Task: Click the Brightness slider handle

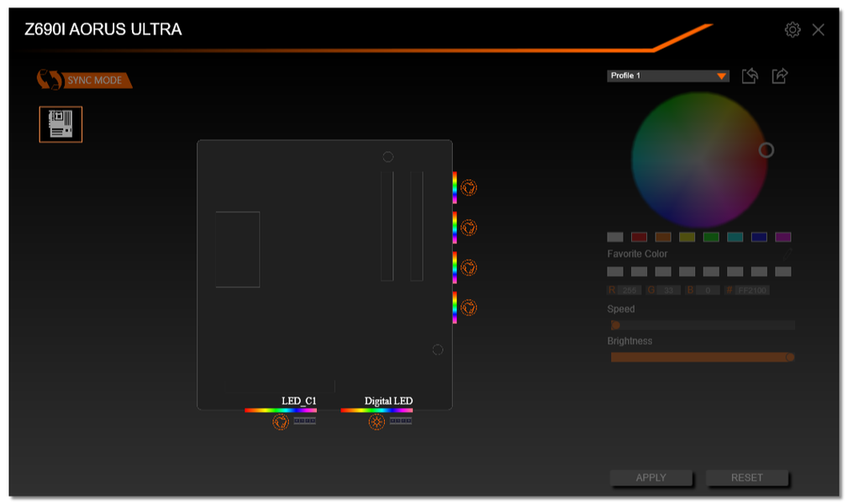Action: (790, 357)
